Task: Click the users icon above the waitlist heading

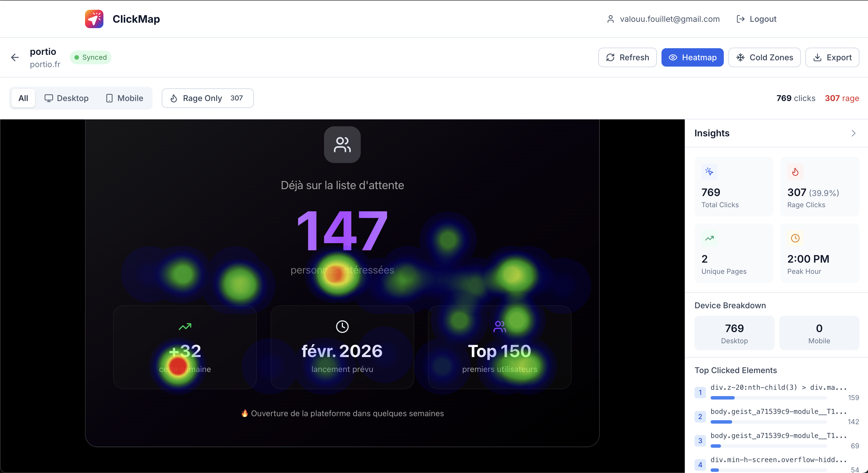Action: tap(342, 145)
